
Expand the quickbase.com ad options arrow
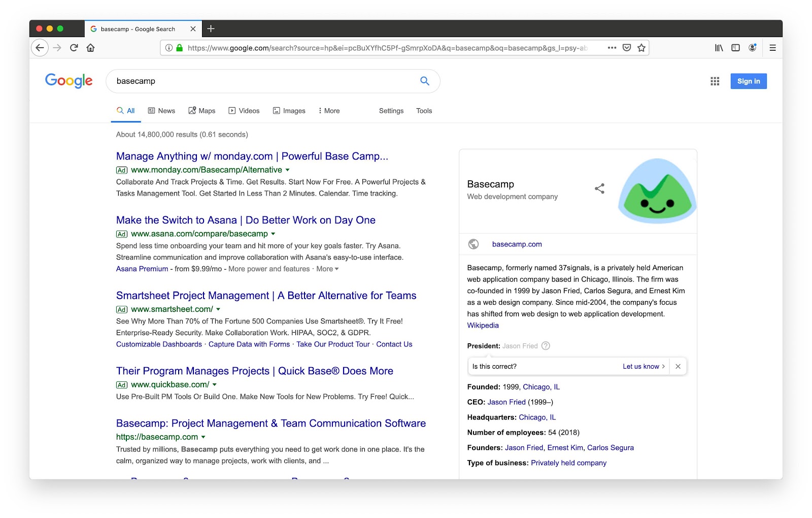(215, 385)
